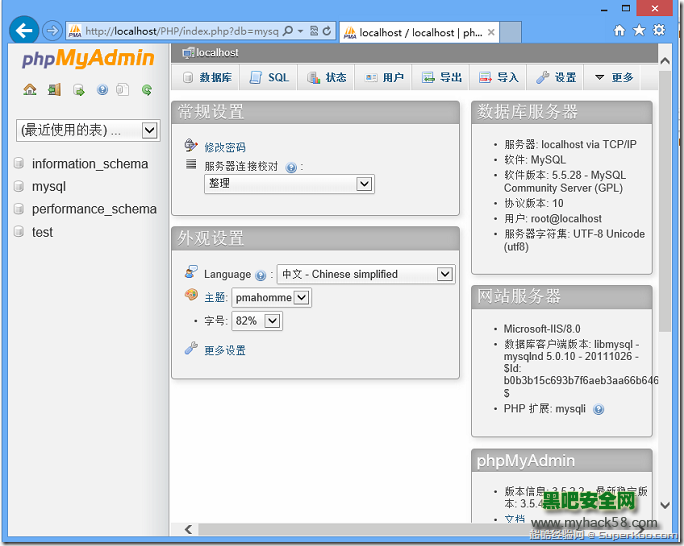Minimize the browser window

[x=604, y=9]
